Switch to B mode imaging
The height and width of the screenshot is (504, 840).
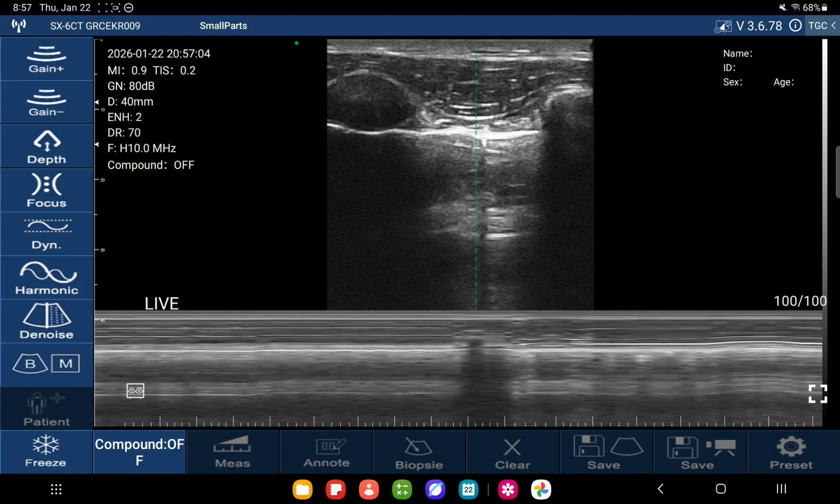(x=30, y=363)
